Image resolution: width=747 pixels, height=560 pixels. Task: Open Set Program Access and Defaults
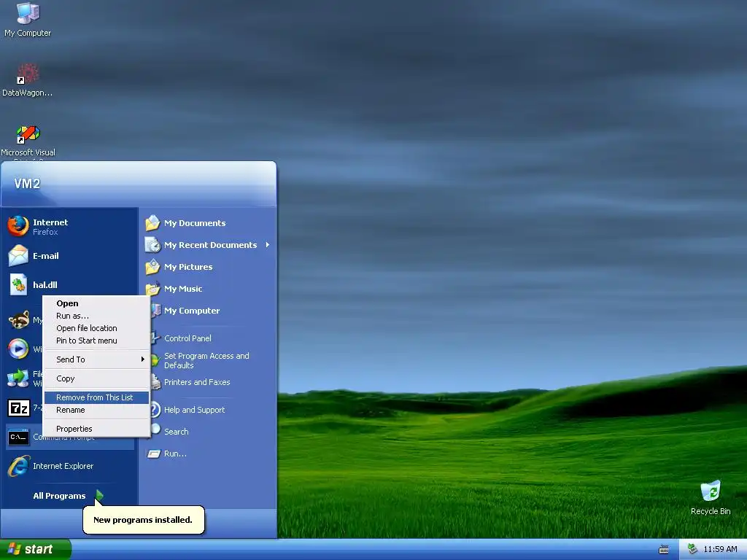tap(208, 360)
